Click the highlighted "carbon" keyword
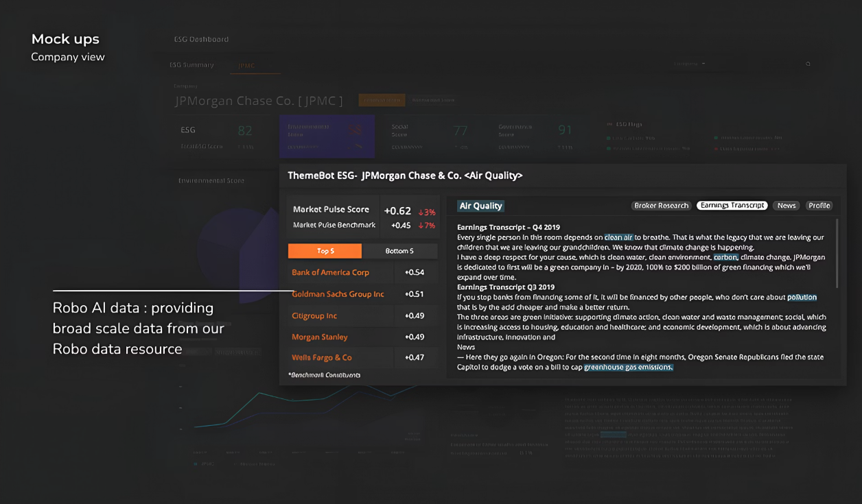 (725, 257)
